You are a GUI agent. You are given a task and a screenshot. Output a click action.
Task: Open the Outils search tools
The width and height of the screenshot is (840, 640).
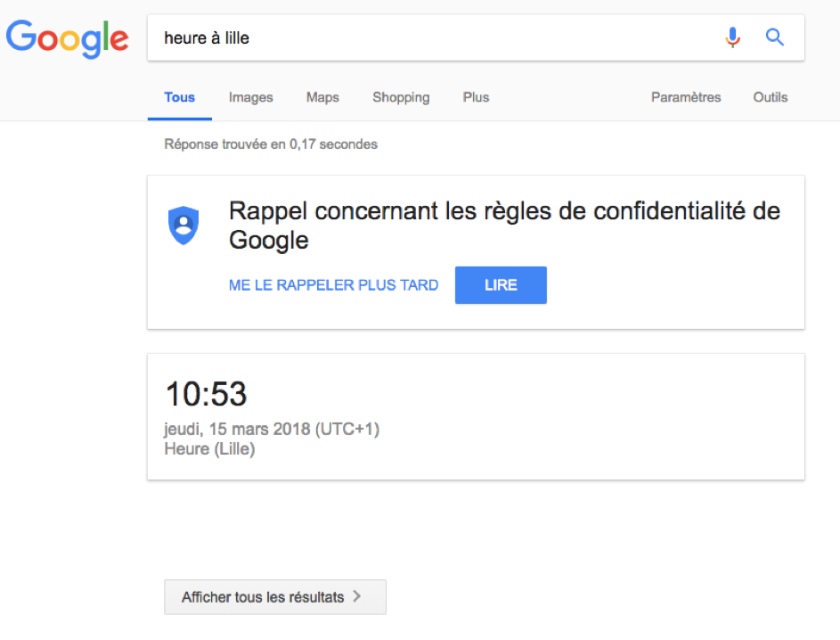pos(770,97)
